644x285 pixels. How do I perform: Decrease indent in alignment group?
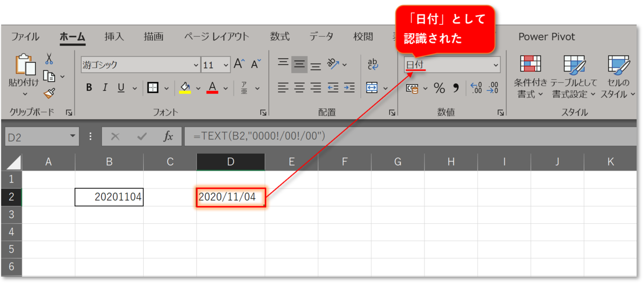pos(333,87)
